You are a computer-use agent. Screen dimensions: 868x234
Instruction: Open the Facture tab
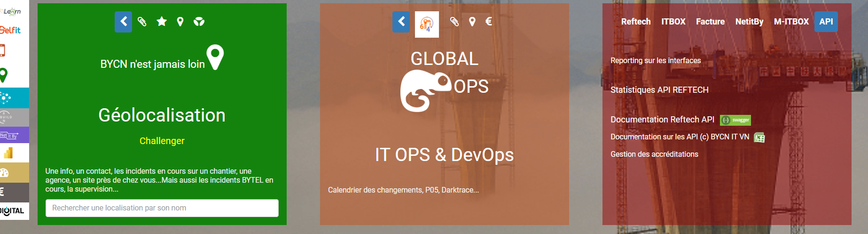(710, 22)
